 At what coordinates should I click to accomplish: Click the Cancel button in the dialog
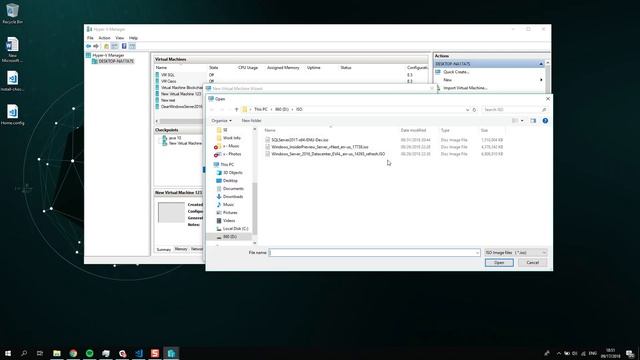pyautogui.click(x=533, y=263)
